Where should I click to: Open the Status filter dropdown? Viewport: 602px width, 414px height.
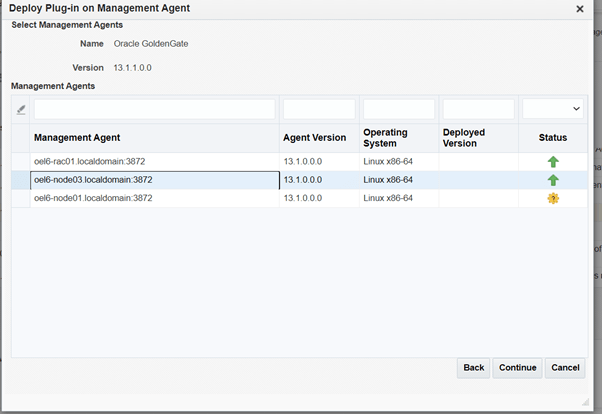(553, 108)
